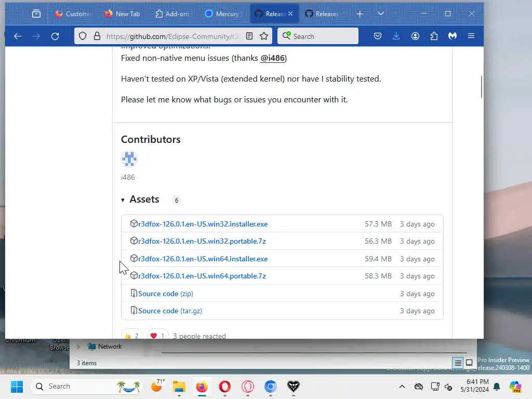The image size is (532, 399).
Task: Click the taskbar Search box
Action: 87,387
